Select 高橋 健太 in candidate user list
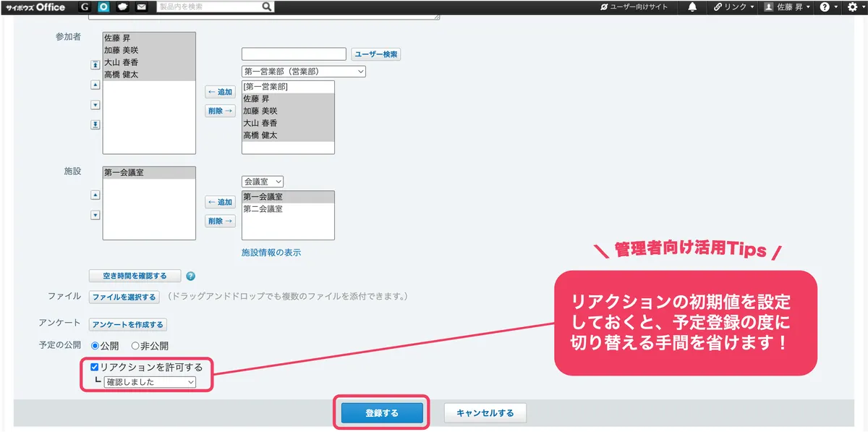The height and width of the screenshot is (432, 868). coord(288,135)
